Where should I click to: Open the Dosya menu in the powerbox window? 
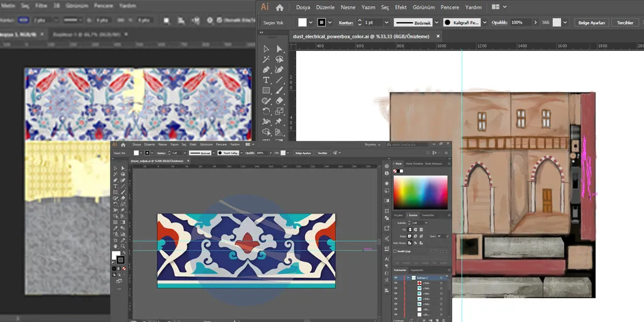(x=303, y=8)
